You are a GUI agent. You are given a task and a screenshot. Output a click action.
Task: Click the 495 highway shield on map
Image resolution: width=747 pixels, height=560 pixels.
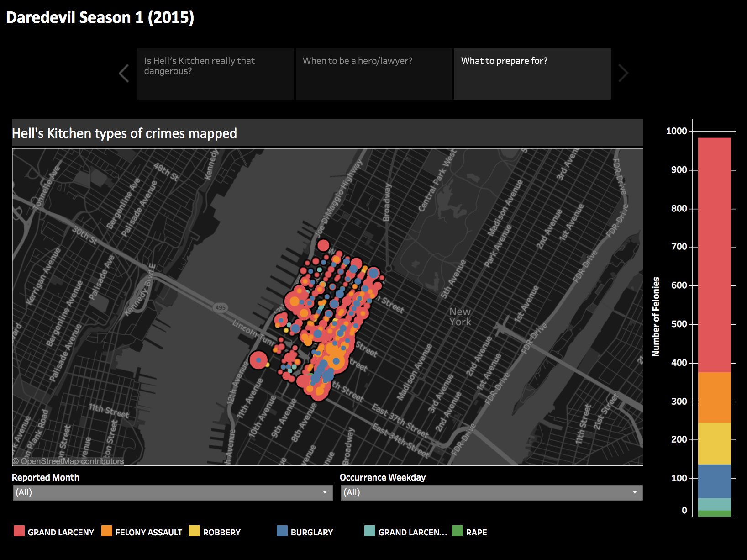pyautogui.click(x=221, y=307)
